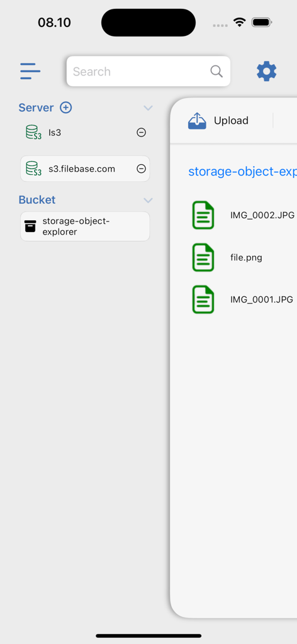This screenshot has height=644, width=297.
Task: Click the S3 database icon beside ls3
Action: [x=34, y=132]
